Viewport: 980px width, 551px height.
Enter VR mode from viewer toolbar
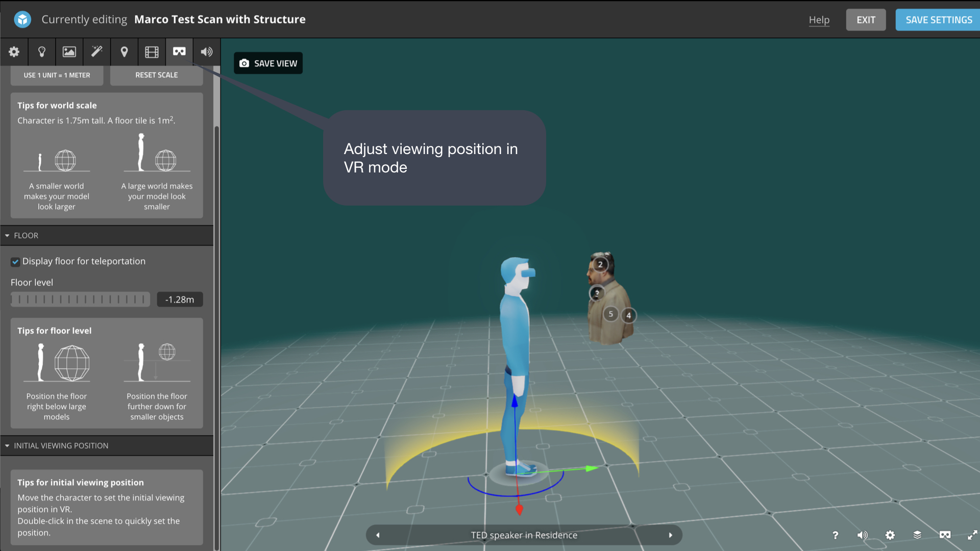(x=945, y=535)
